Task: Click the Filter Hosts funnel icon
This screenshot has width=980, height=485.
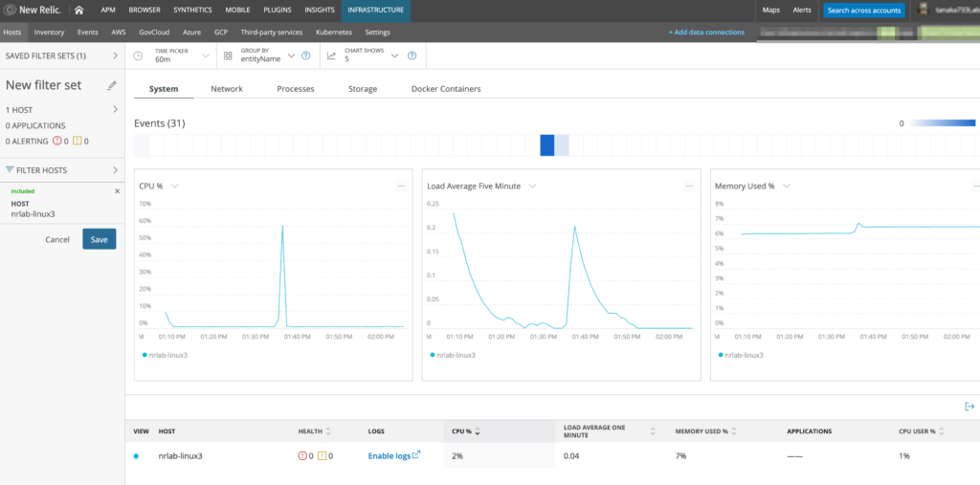Action: click(x=10, y=170)
